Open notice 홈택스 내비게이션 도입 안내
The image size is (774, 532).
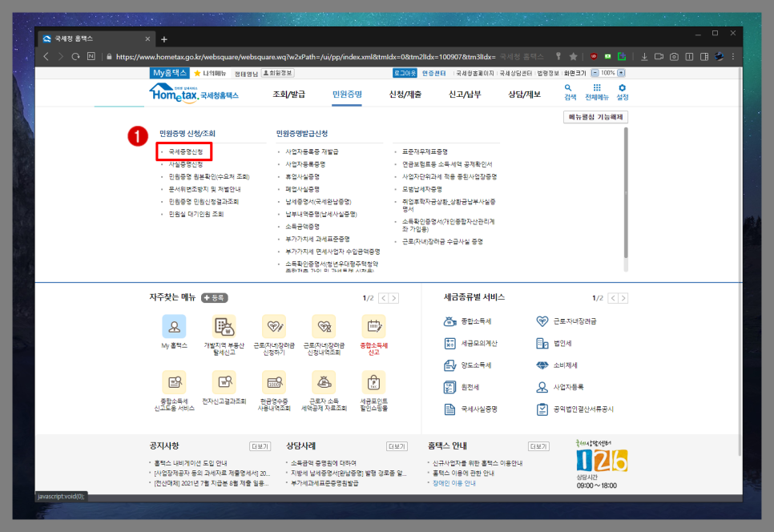[190, 463]
